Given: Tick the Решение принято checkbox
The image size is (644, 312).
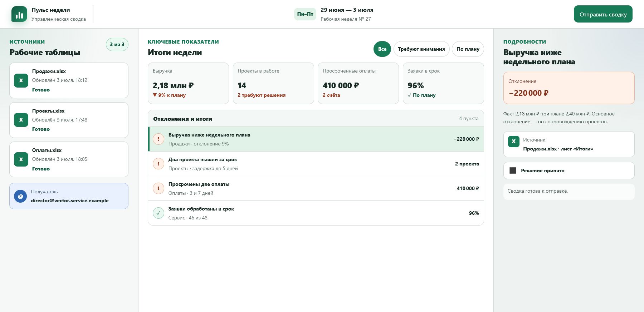Looking at the screenshot, I should (513, 170).
